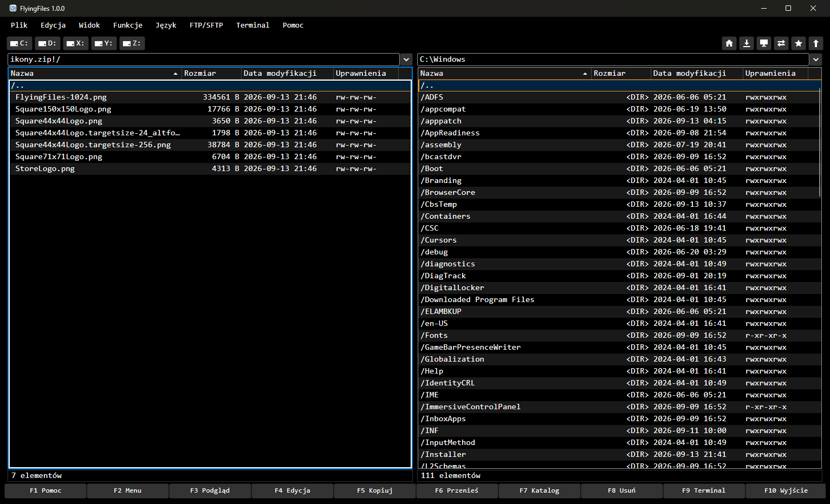Switch to drive Z:

point(132,43)
